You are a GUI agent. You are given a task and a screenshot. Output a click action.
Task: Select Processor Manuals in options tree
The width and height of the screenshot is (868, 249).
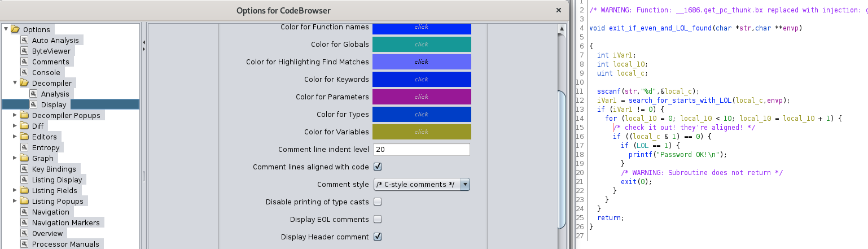[65, 244]
